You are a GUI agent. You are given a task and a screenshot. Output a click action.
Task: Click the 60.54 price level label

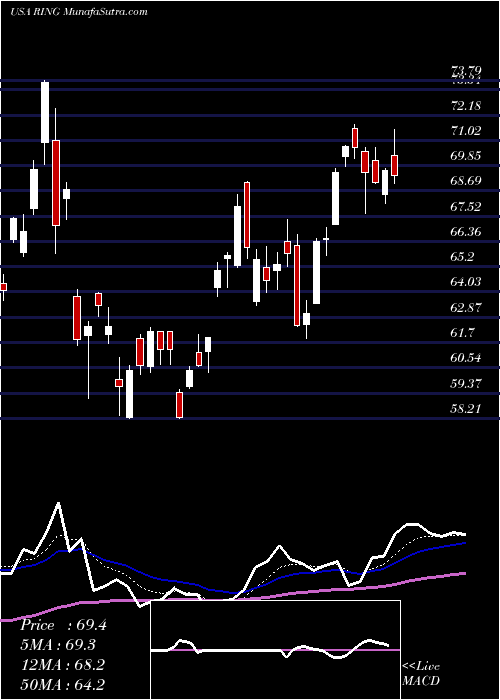(466, 358)
